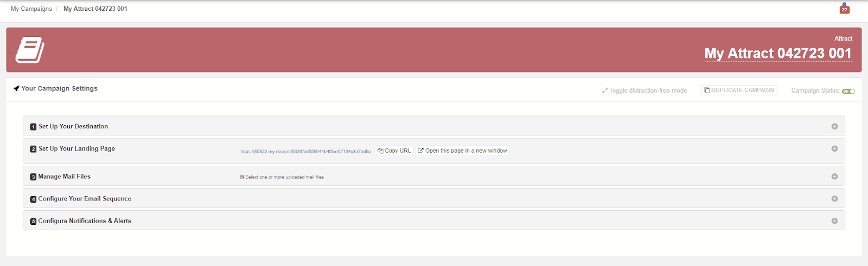This screenshot has width=868, height=266.
Task: Expand the Set Up Your Landing Page plus icon
Action: 834,148
